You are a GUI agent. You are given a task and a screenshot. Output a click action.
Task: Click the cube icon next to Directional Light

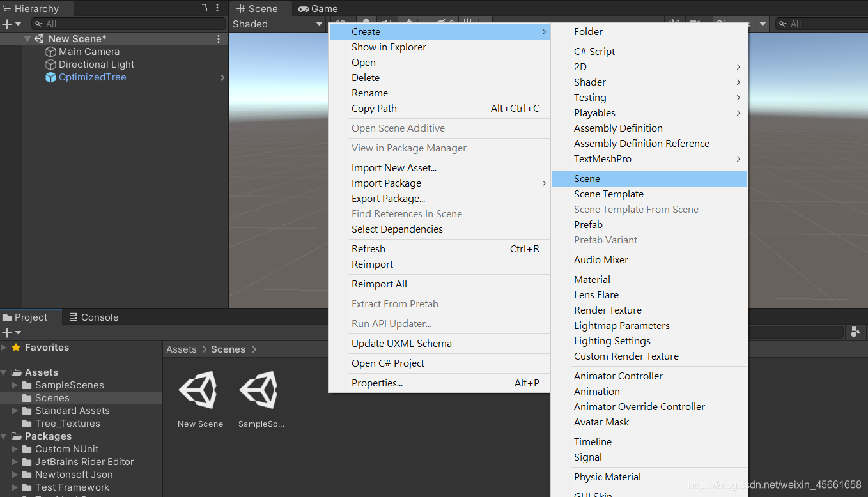50,65
